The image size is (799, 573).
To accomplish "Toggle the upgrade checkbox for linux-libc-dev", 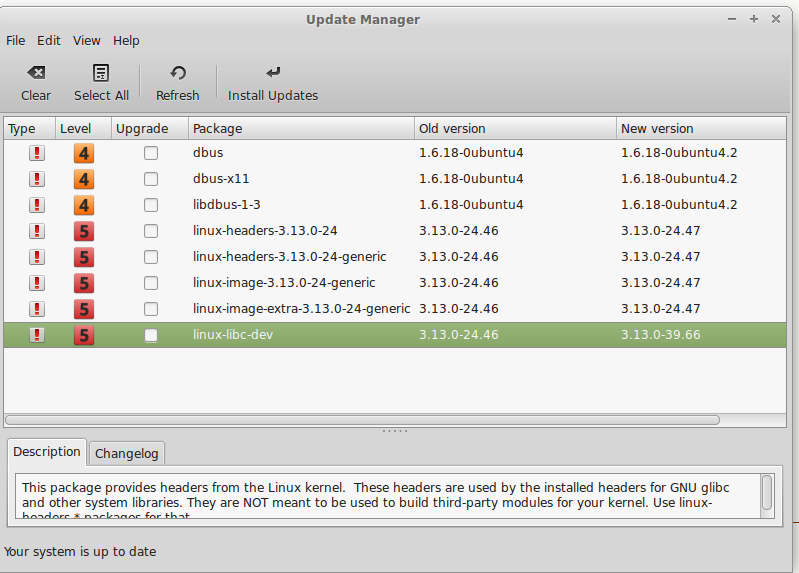I will point(151,335).
